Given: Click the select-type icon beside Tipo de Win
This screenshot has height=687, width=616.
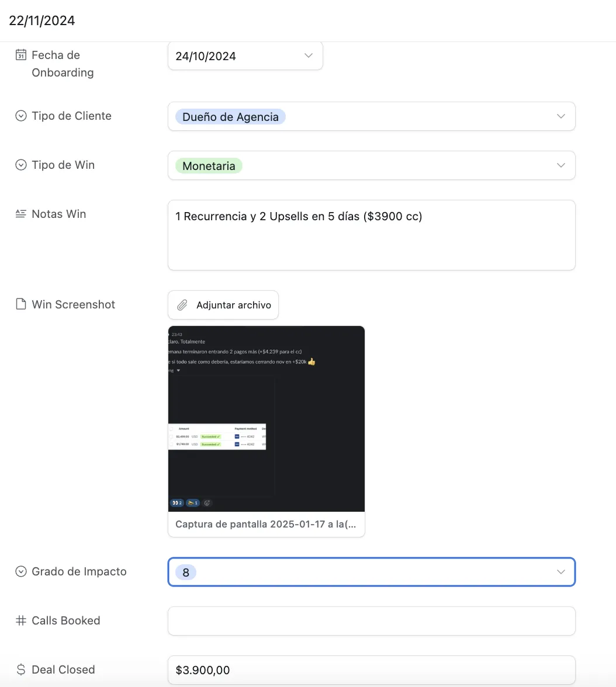Looking at the screenshot, I should pos(21,165).
